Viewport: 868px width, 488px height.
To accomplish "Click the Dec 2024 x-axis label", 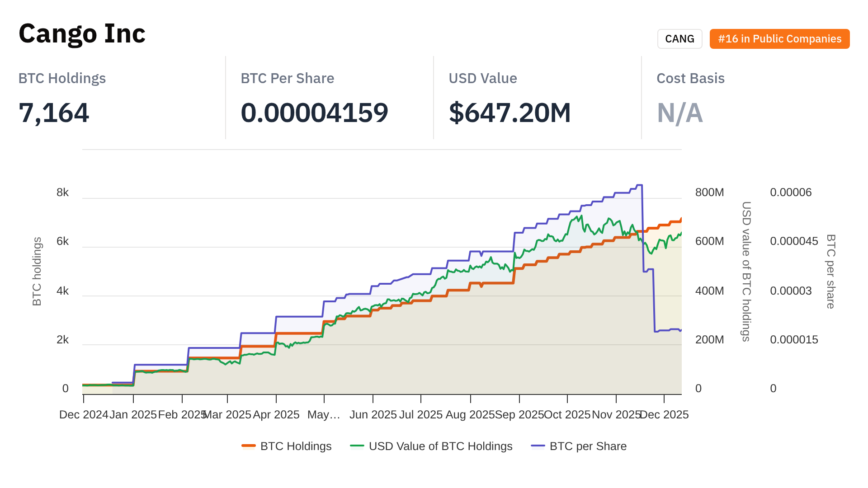I will (84, 415).
